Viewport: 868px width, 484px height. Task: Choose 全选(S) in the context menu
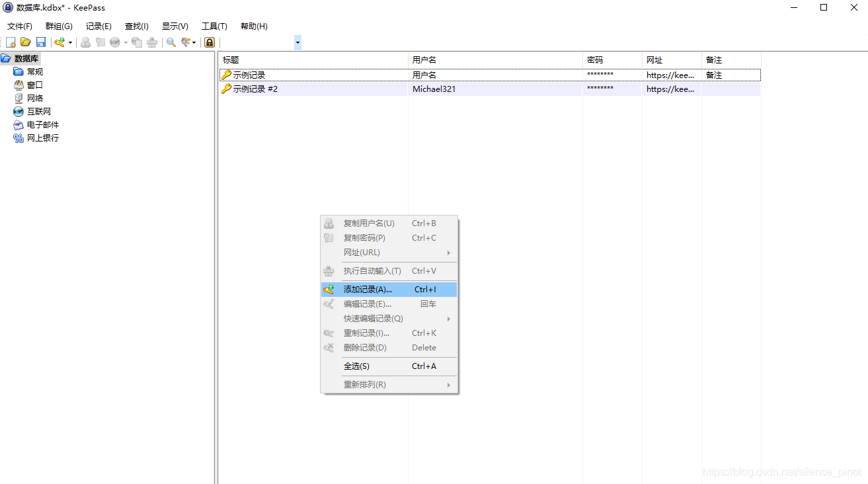click(x=389, y=366)
